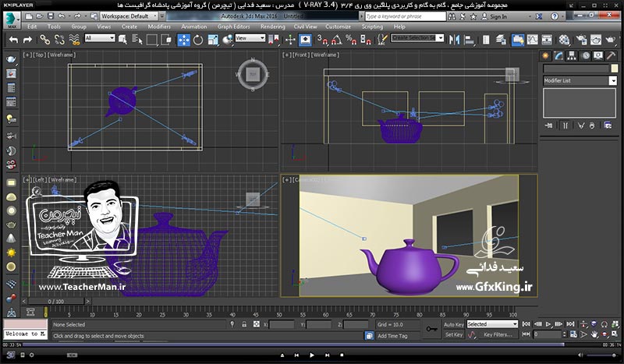624x364 pixels.
Task: Click the Redo arrow in main toolbar
Action: tap(27, 40)
